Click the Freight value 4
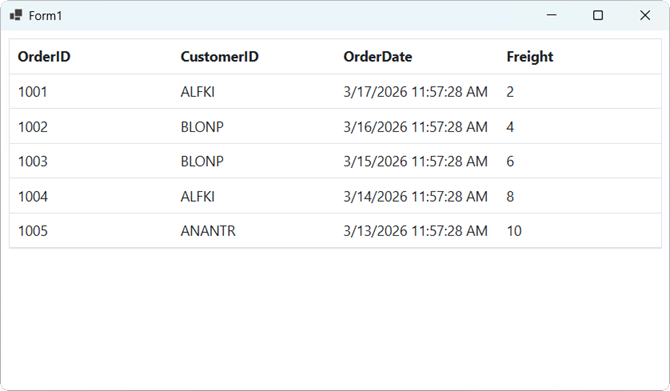This screenshot has width=670, height=391. click(510, 126)
